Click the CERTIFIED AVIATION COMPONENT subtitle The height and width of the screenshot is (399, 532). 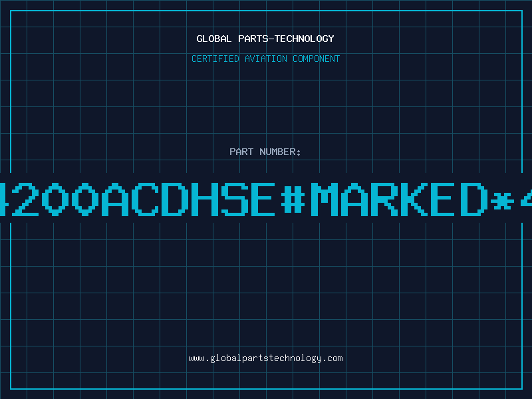pos(265,59)
